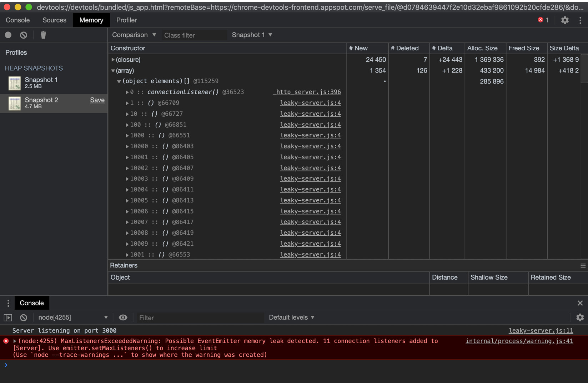Open console settings via the gear icon

[581, 317]
